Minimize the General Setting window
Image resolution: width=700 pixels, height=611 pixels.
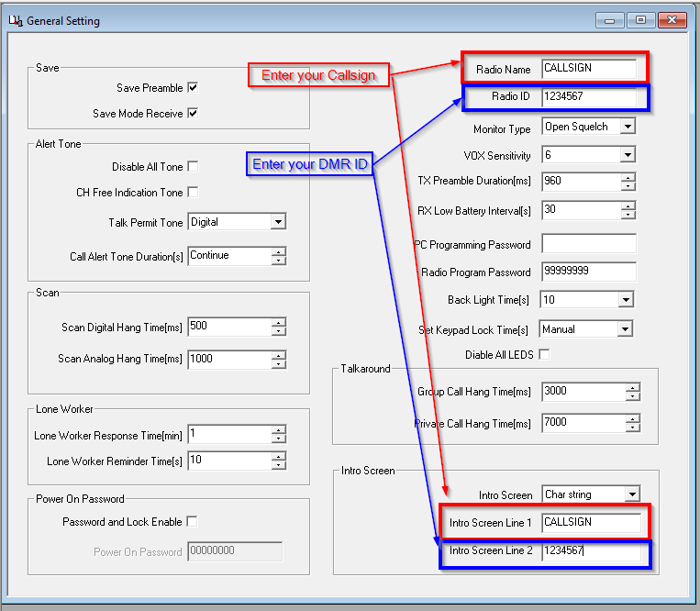tap(609, 20)
